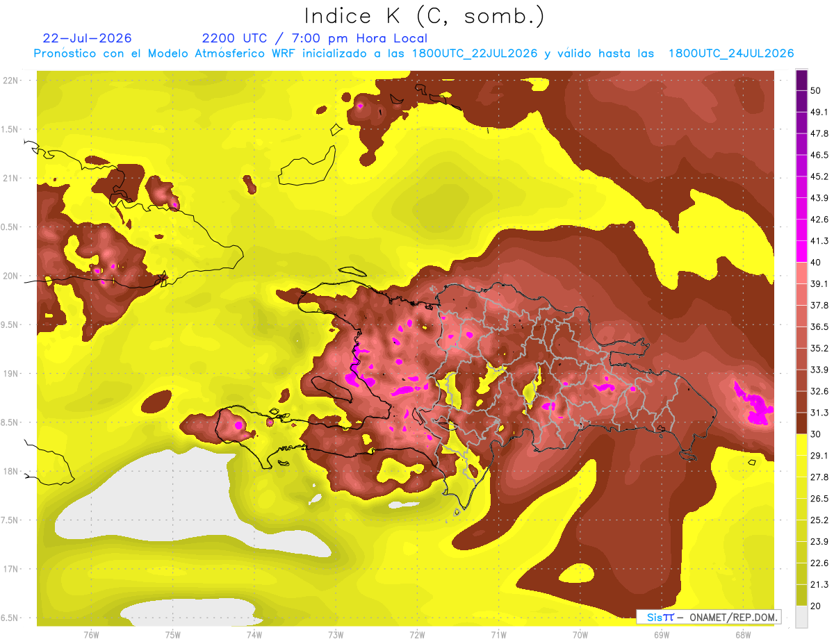The width and height of the screenshot is (834, 644).
Task: Click the '74W' longitude label
Action: [x=254, y=634]
